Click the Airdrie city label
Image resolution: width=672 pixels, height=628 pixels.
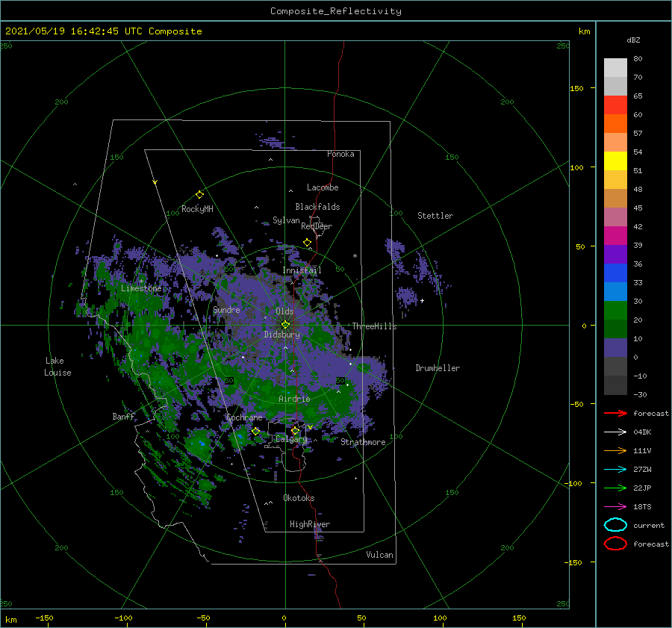click(x=294, y=399)
